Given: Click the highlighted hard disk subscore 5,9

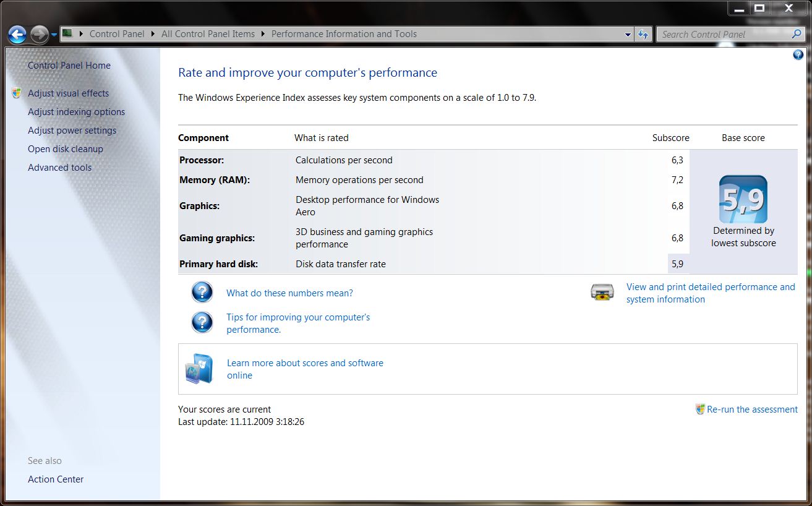Looking at the screenshot, I should click(677, 264).
